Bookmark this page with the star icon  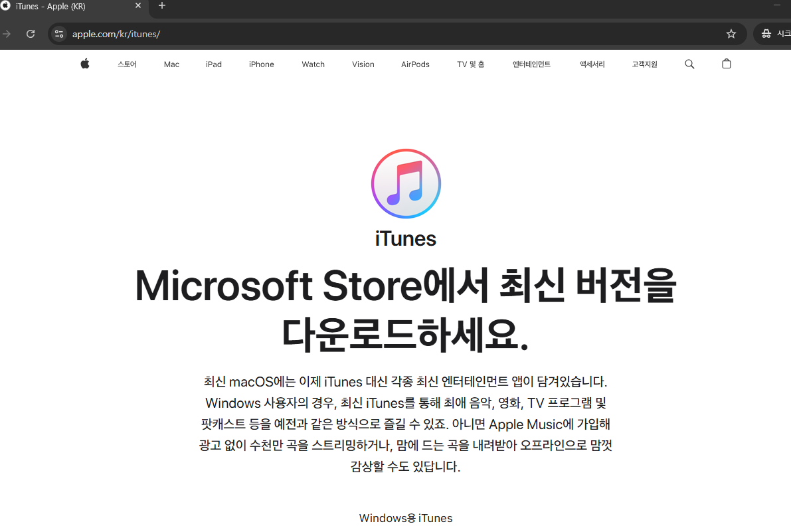[731, 34]
